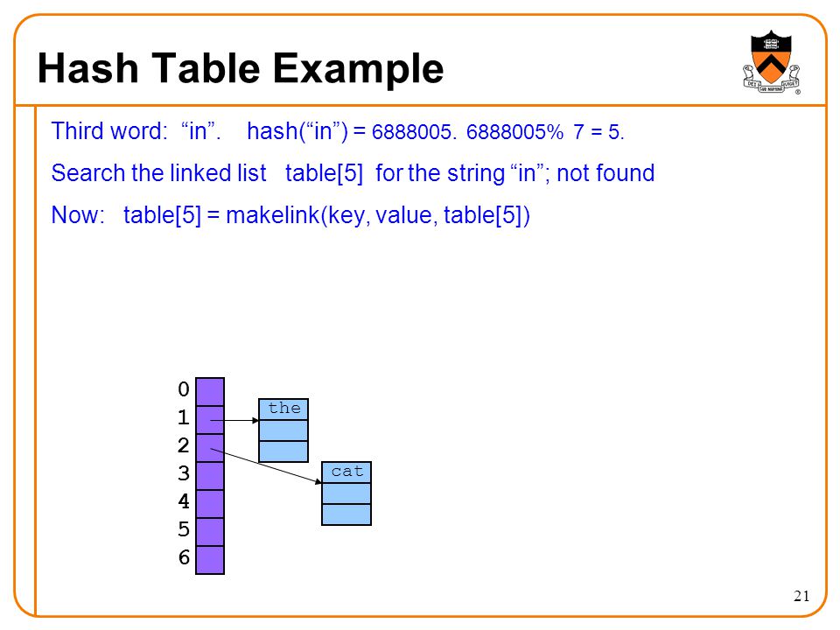Image resolution: width=840 pixels, height=630 pixels.
Task: Click the arrow pointing to the "cat" node
Action: tap(266, 466)
